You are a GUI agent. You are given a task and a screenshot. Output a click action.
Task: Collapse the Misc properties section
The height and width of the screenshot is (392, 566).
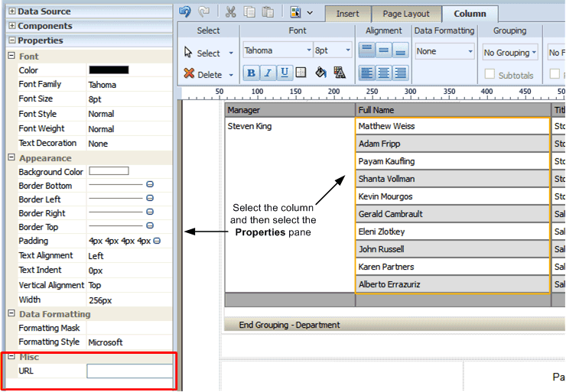coord(11,356)
